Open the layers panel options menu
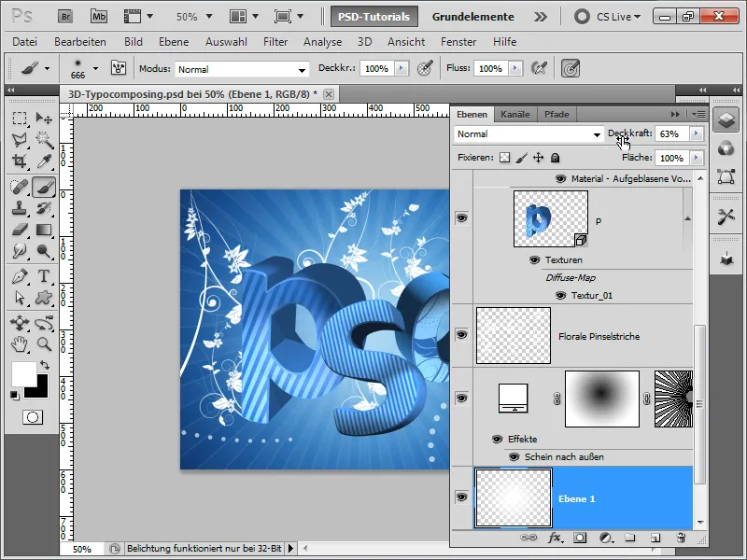 (x=698, y=114)
